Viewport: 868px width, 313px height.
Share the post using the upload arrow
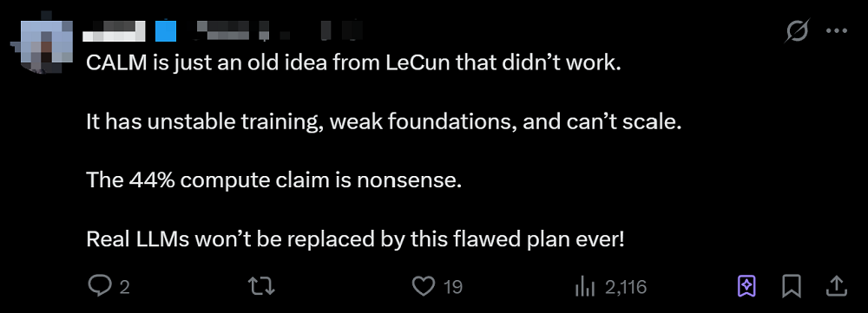tap(837, 286)
